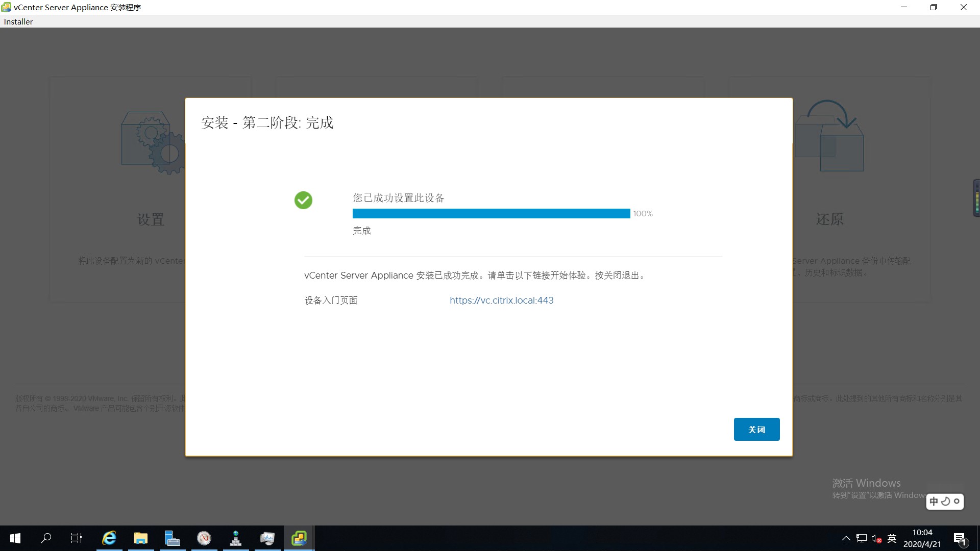The height and width of the screenshot is (551, 980).
Task: Open Task View on the taskbar
Action: (x=77, y=538)
